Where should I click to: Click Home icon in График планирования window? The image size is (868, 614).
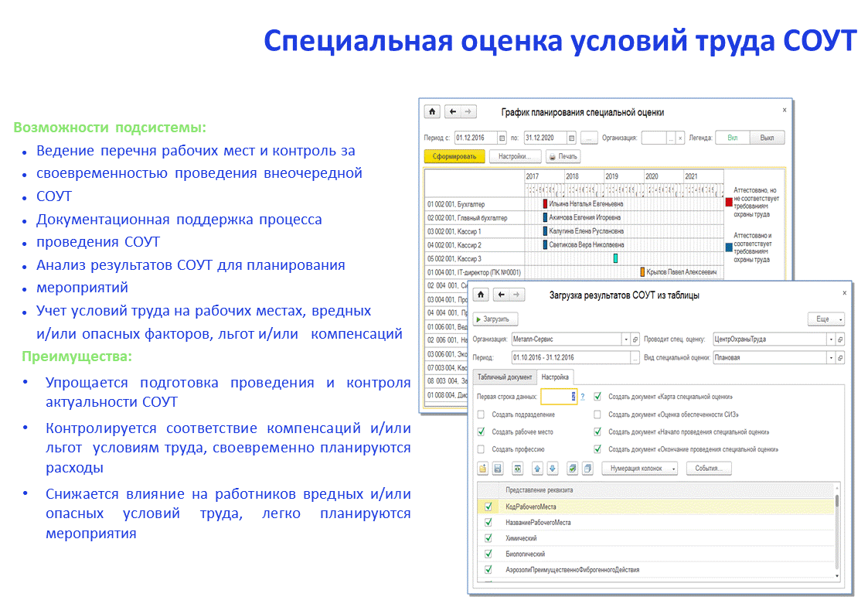coord(432,111)
